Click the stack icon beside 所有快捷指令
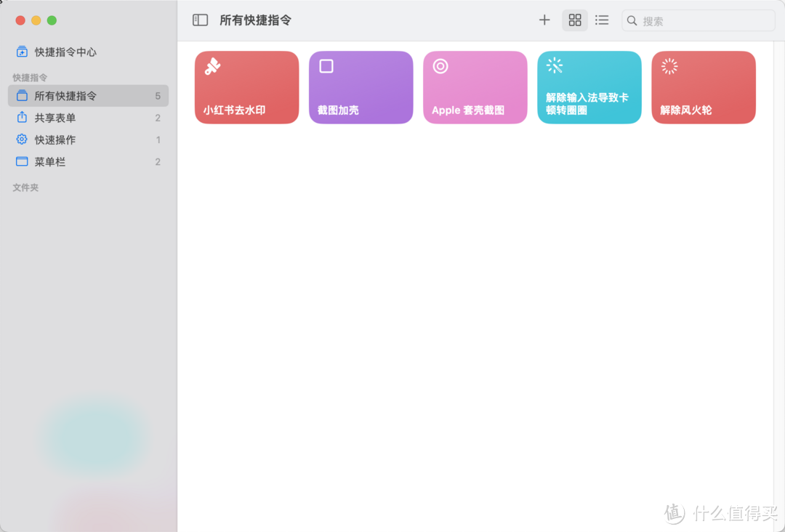 pyautogui.click(x=22, y=95)
